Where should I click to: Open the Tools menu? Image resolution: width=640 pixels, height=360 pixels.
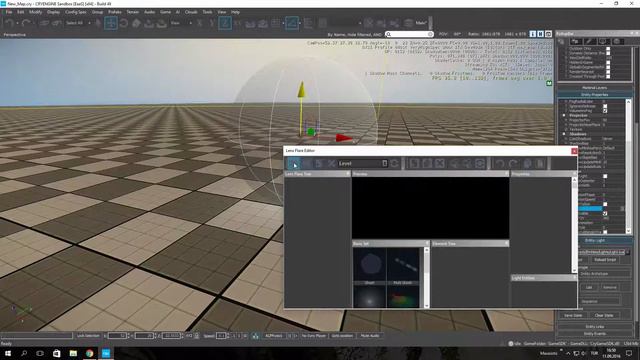pyautogui.click(x=207, y=12)
